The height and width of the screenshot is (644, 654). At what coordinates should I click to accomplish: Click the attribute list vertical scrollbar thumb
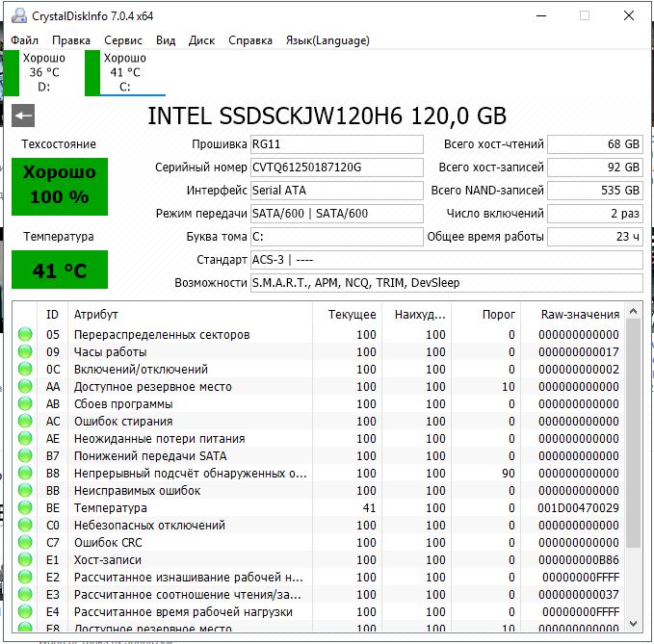coord(633,433)
